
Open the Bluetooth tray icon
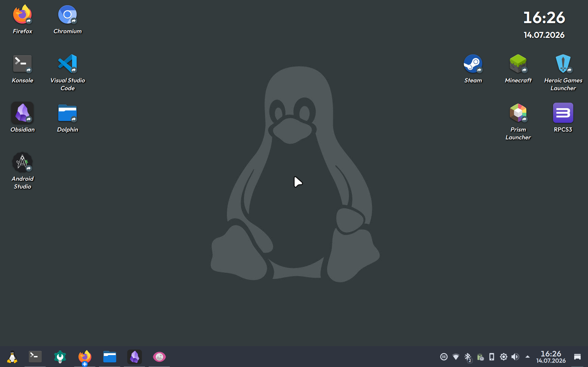click(x=468, y=357)
